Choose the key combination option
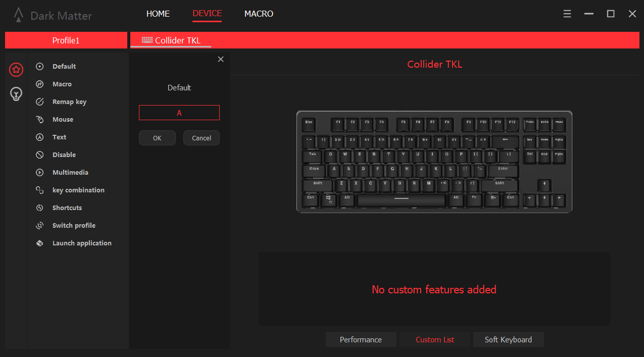Screen dimensions: 644x357 tap(78, 190)
